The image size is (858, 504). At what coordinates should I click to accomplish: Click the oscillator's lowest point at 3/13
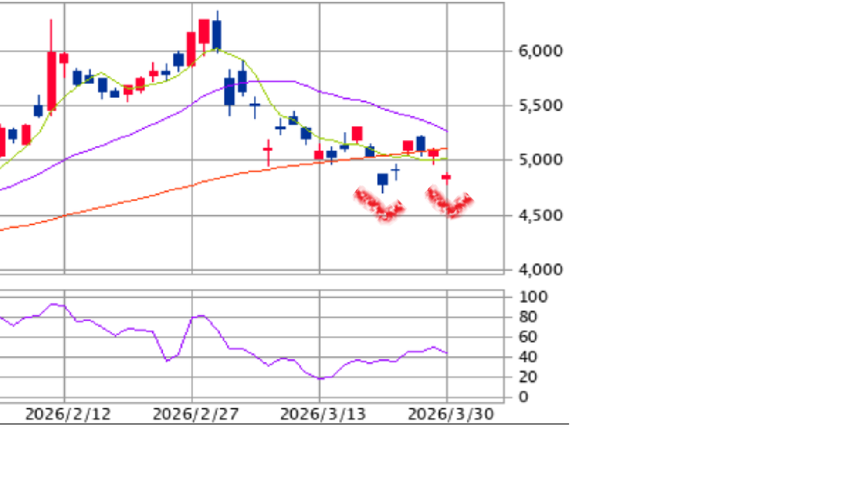320,379
